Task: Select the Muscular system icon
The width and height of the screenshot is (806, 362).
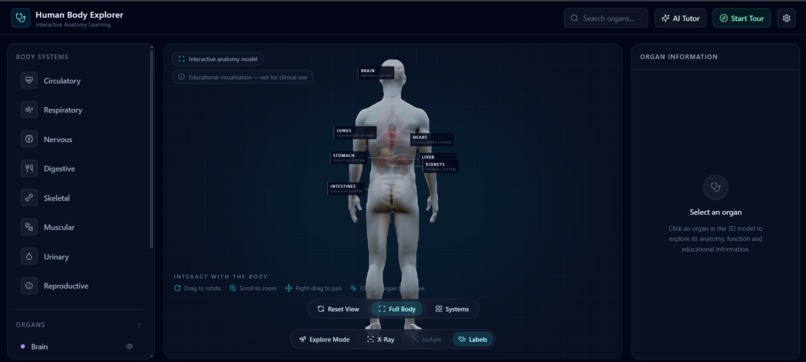Action: point(29,227)
